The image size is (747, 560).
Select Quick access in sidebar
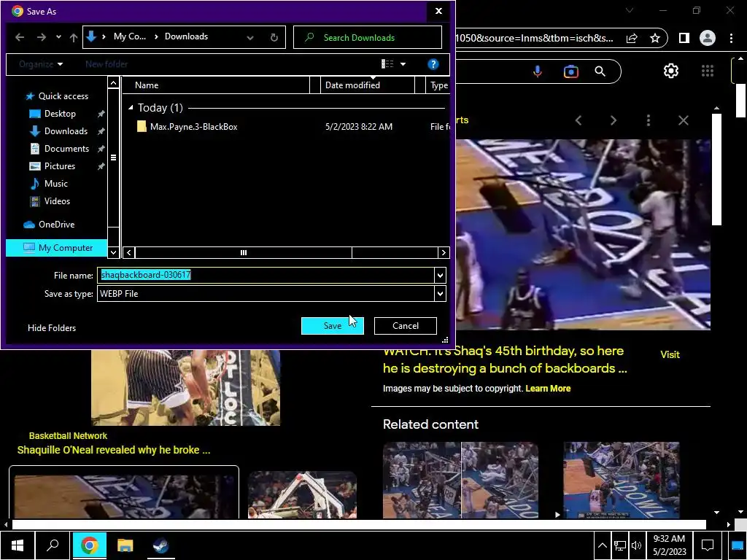[x=57, y=96]
